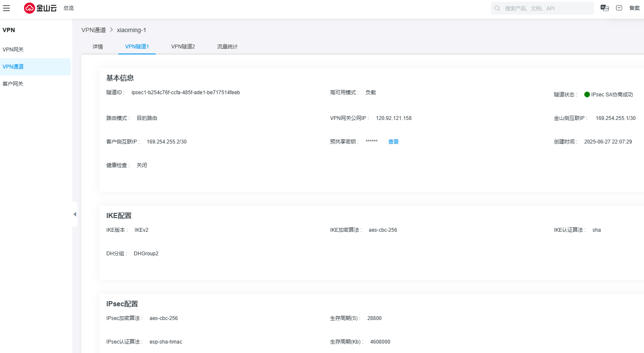The height and width of the screenshot is (353, 644).
Task: Click the 总览 overview link
Action: (x=69, y=8)
